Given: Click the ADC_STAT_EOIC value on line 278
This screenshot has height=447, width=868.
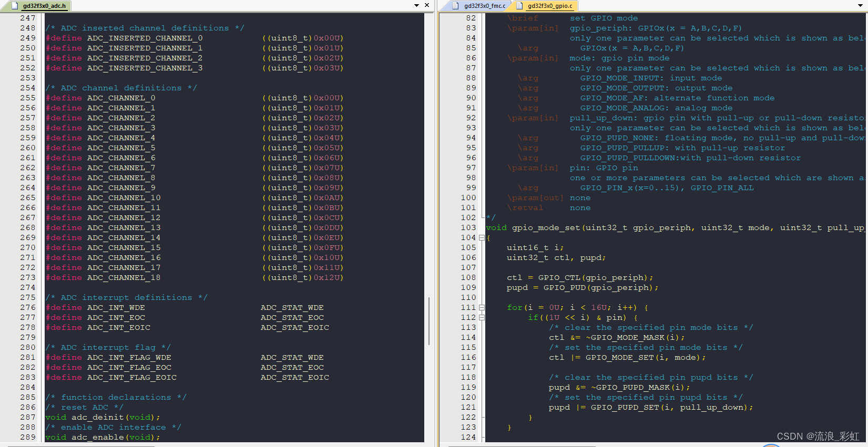Looking at the screenshot, I should 295,328.
